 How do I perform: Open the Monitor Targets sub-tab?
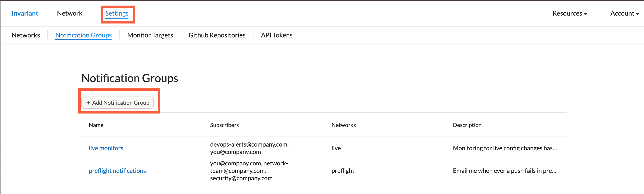click(x=150, y=35)
